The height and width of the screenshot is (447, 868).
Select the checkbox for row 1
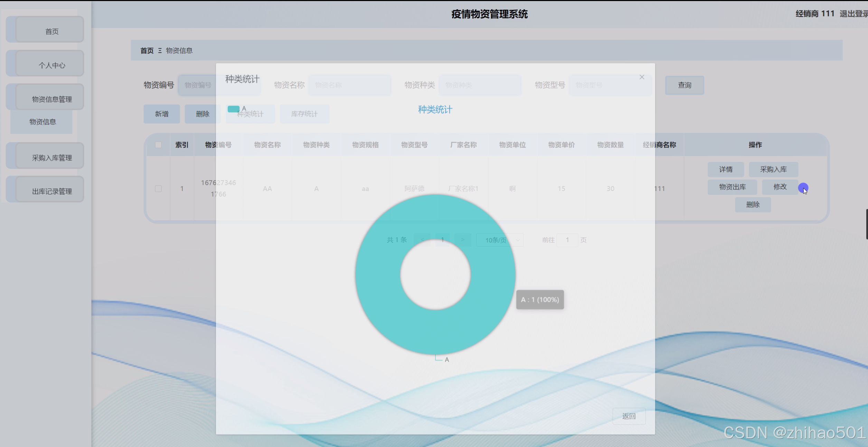[158, 189]
